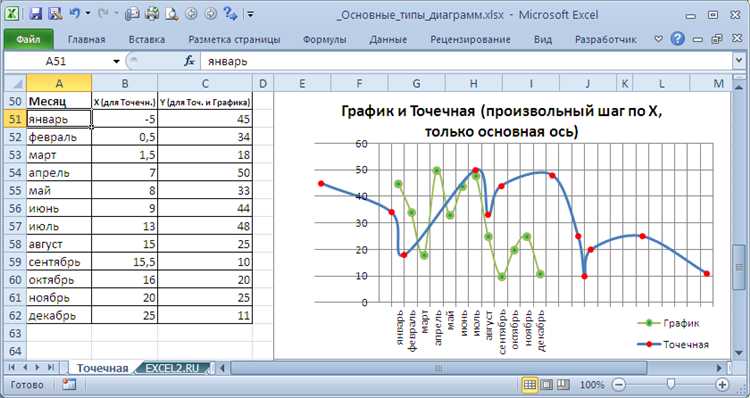Open Customize Quick Access Toolbar dropdown
750x398 pixels.
pos(251,14)
